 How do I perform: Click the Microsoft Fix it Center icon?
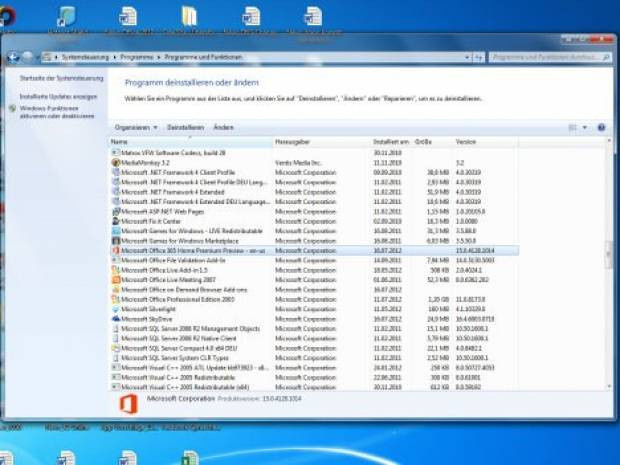click(115, 221)
